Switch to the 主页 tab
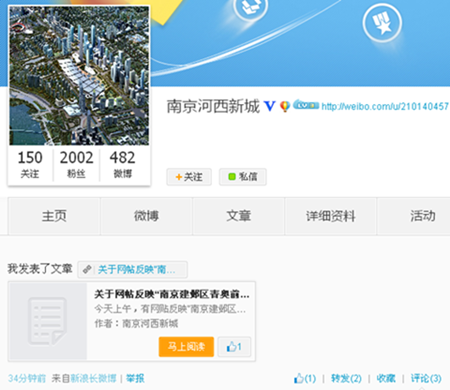The width and height of the screenshot is (450, 390). pyautogui.click(x=54, y=216)
